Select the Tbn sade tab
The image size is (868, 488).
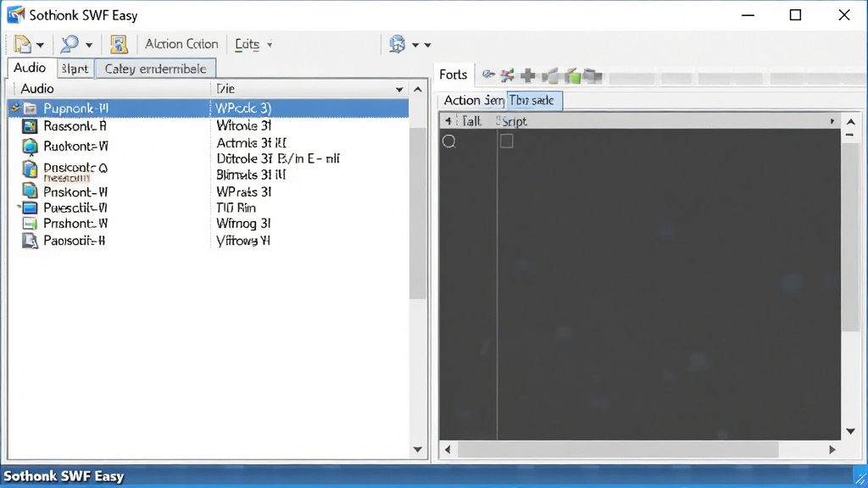[x=534, y=101]
